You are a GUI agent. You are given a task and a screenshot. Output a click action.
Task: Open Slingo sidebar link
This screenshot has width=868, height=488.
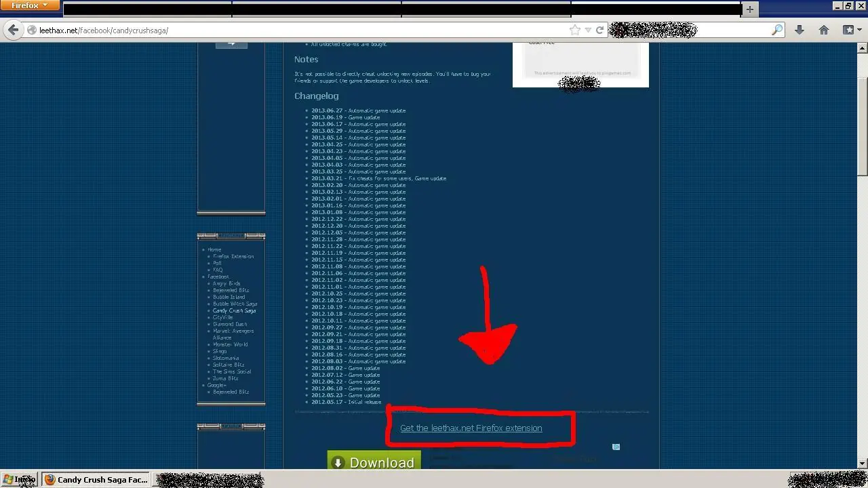tap(220, 351)
